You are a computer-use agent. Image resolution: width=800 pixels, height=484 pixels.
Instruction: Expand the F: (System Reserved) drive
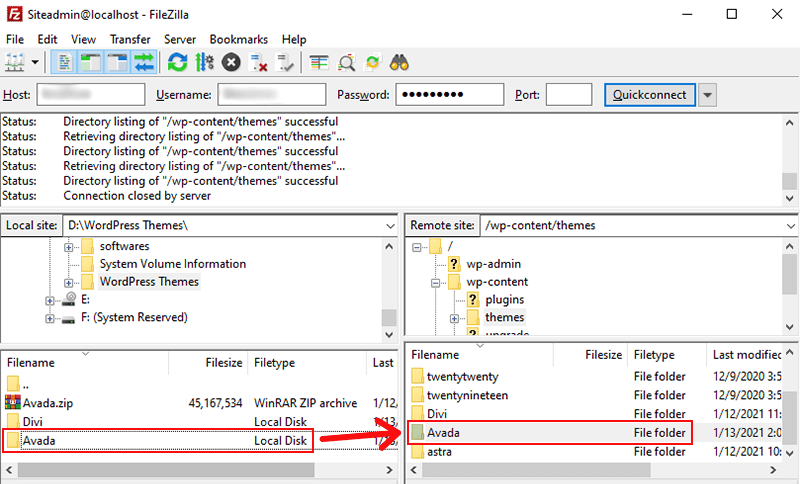click(x=49, y=318)
